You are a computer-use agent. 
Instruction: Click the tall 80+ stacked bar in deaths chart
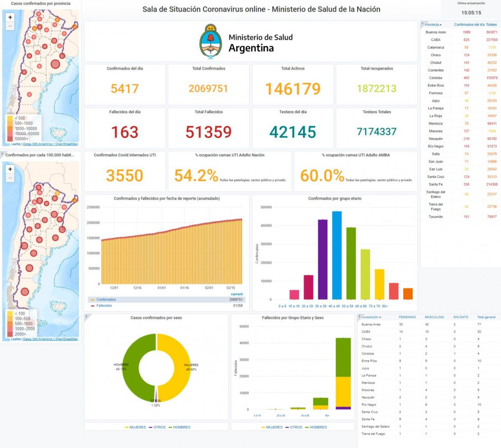point(343,373)
